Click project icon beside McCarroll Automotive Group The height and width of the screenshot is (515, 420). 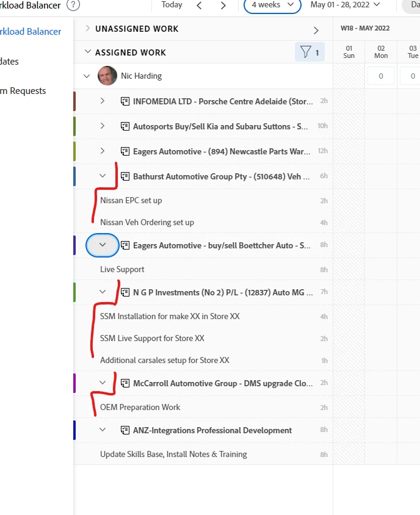pyautogui.click(x=125, y=383)
